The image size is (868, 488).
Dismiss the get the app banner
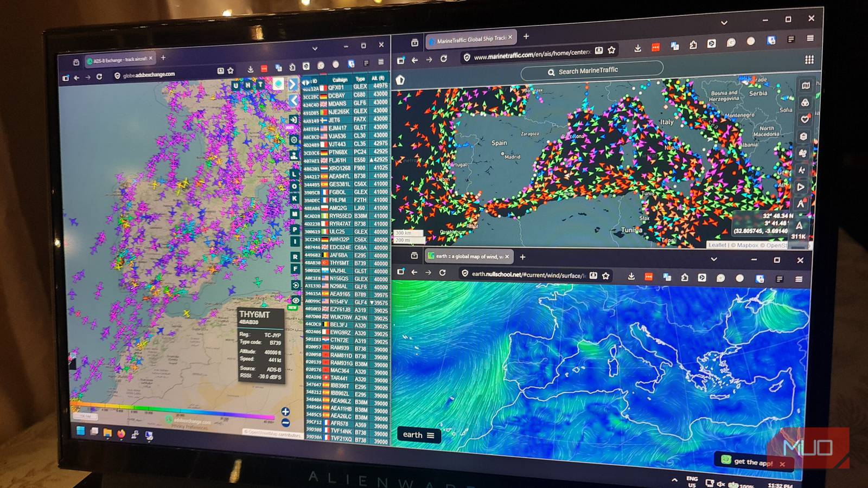[782, 464]
